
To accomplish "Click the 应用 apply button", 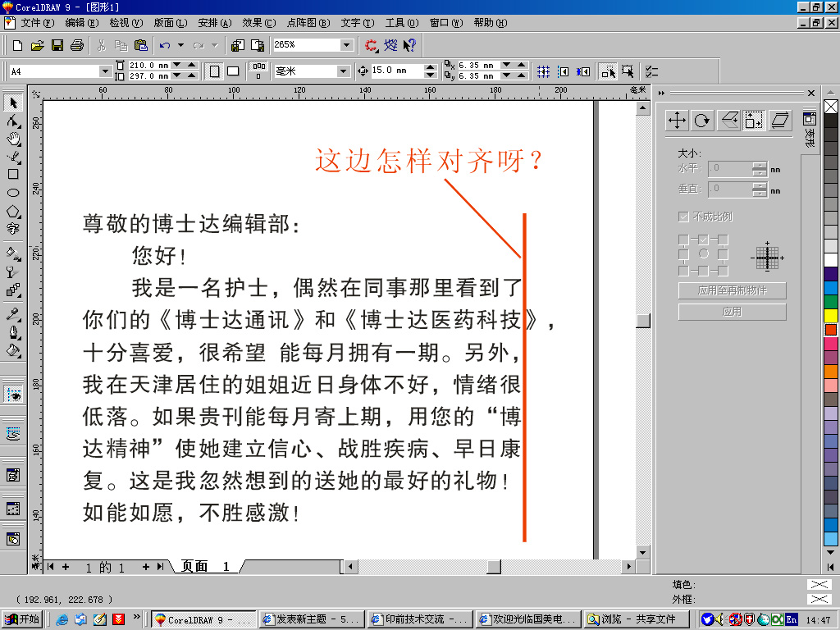I will click(x=733, y=313).
